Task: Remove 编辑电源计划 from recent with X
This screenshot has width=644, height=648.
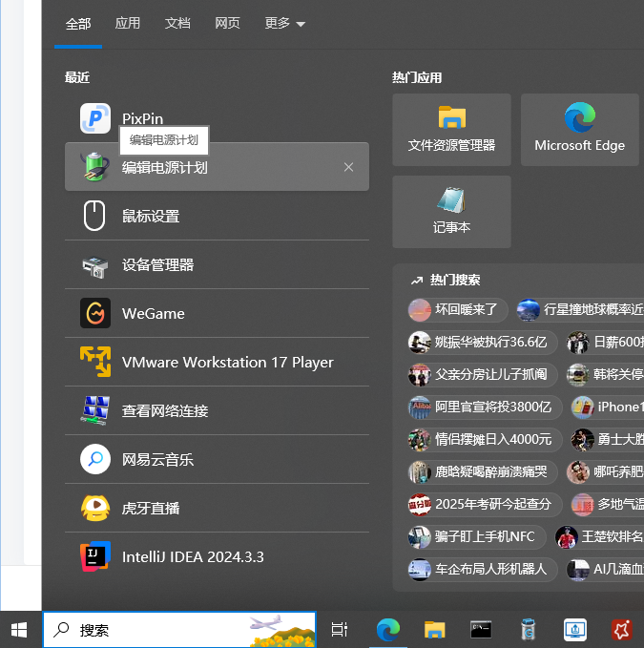Action: pos(348,167)
